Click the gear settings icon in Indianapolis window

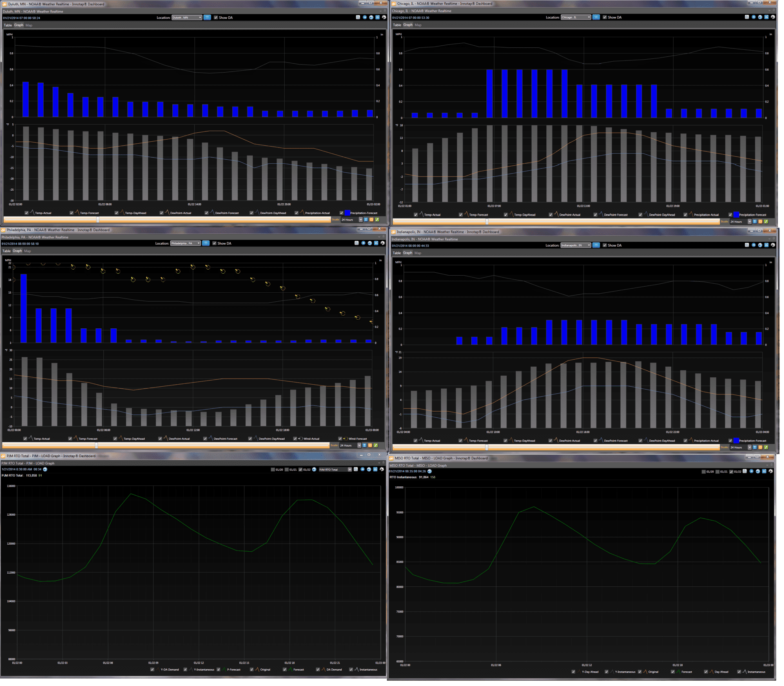tap(773, 245)
